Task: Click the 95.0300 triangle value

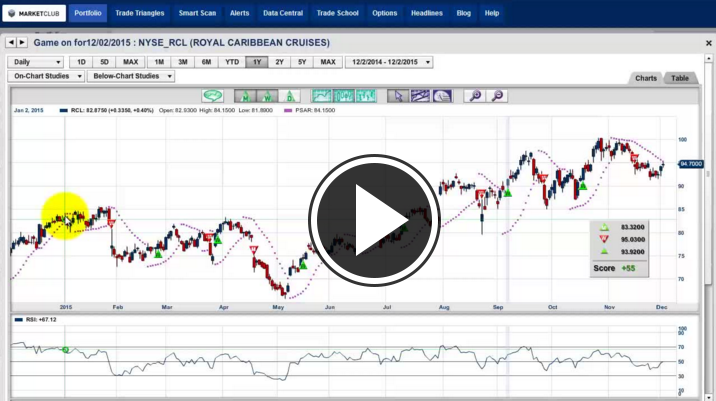Action: coord(633,239)
